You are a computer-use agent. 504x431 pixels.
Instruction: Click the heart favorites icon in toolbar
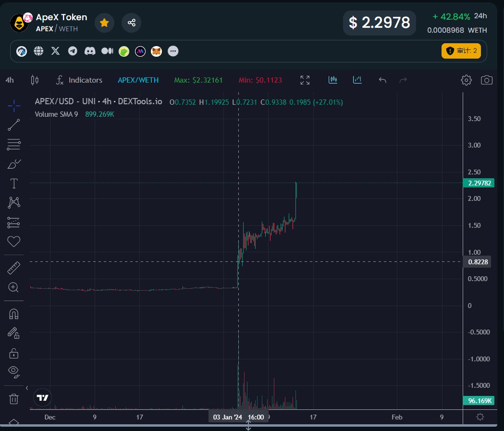pos(13,241)
